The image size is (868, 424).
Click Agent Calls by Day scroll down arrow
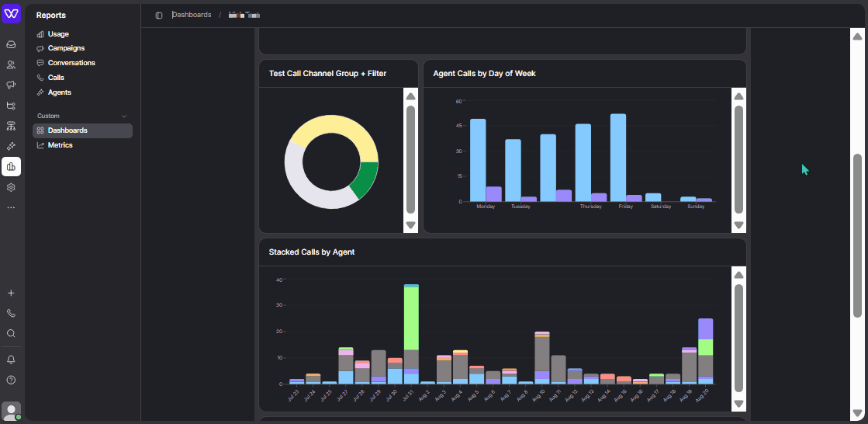point(738,225)
